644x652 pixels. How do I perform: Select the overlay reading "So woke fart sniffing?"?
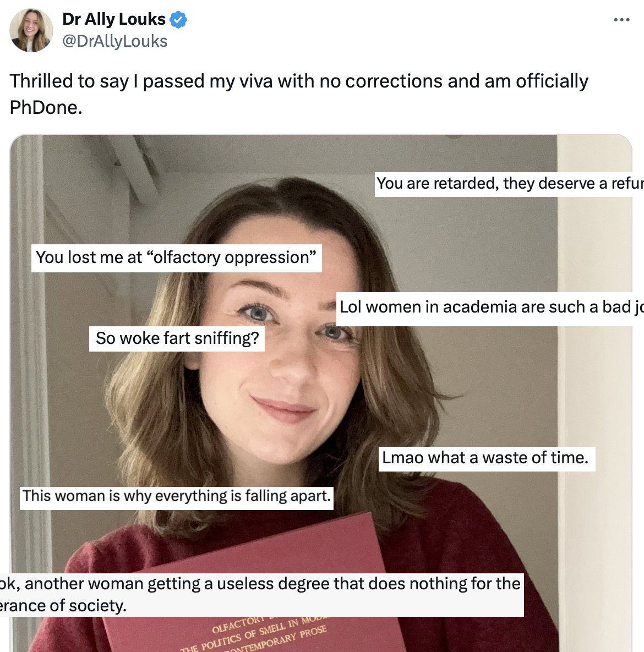click(177, 338)
